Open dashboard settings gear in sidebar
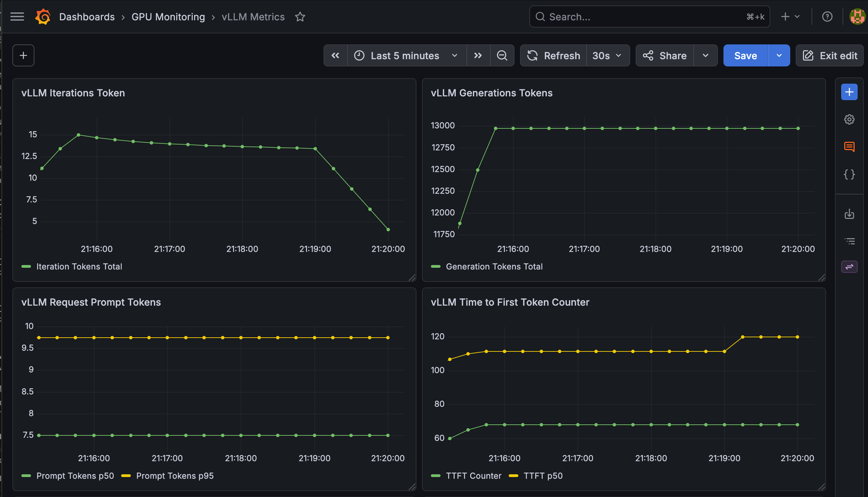 tap(849, 119)
